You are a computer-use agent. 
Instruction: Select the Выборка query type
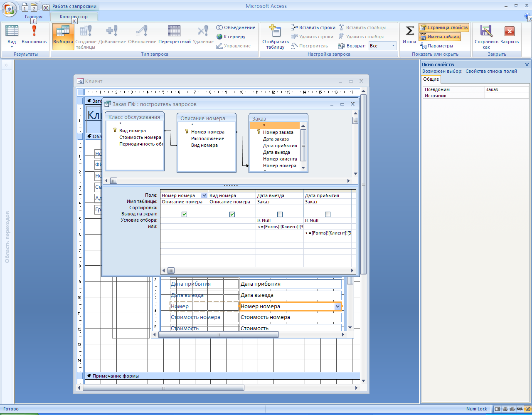click(x=63, y=36)
